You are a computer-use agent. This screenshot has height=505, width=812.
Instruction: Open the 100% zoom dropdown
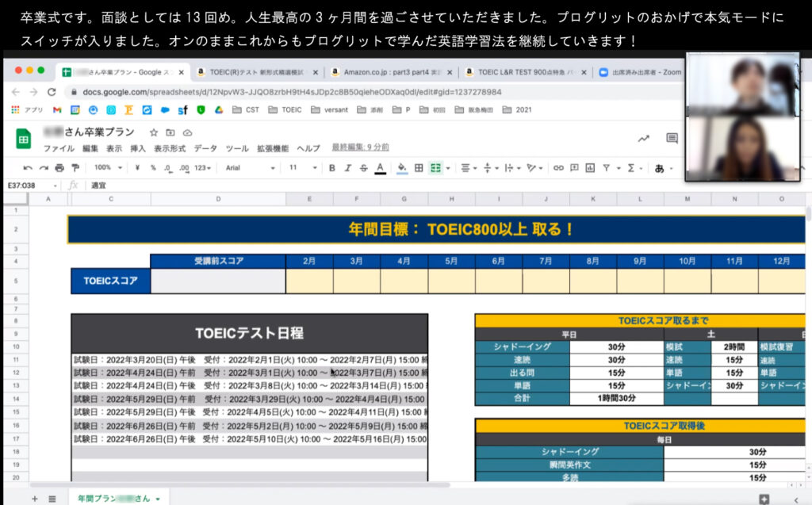click(108, 168)
